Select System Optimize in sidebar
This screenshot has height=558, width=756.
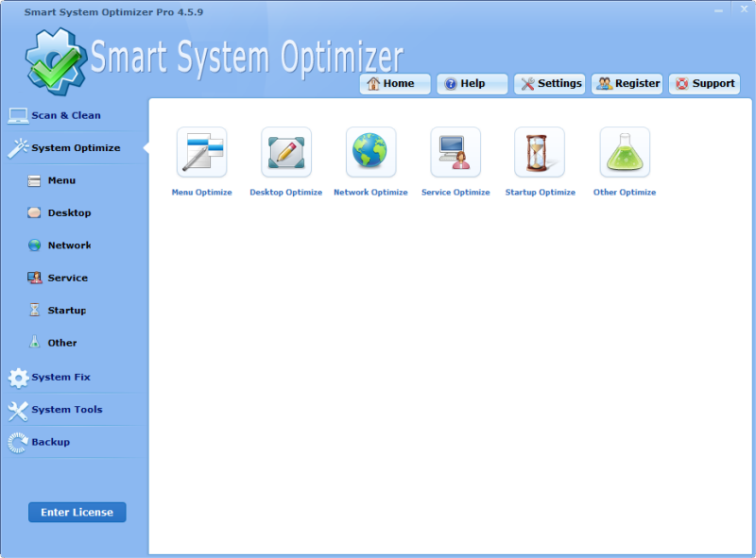click(x=76, y=148)
